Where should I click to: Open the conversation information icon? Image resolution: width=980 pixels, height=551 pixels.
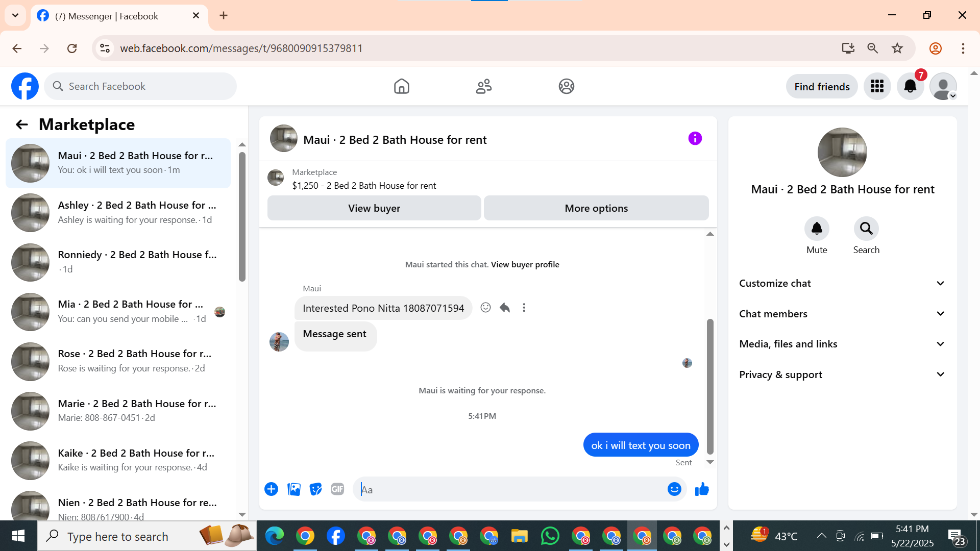695,138
